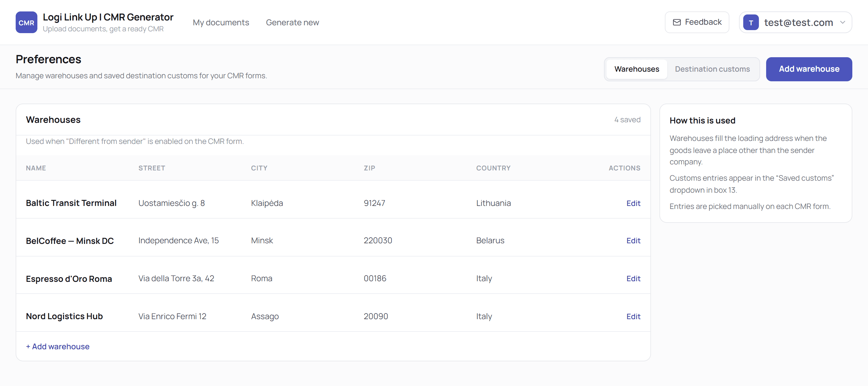
Task: Click the Independence Ave, 15 street cell
Action: (x=178, y=241)
